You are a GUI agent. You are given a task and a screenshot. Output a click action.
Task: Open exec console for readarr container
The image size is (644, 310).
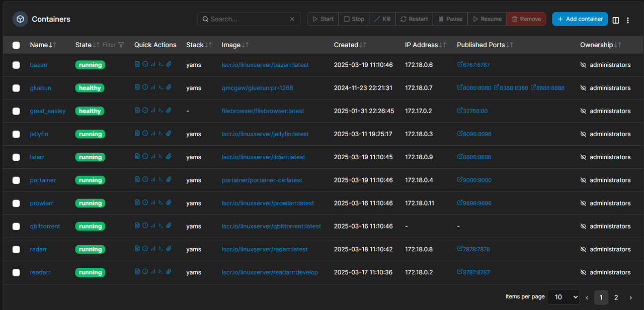click(x=160, y=272)
